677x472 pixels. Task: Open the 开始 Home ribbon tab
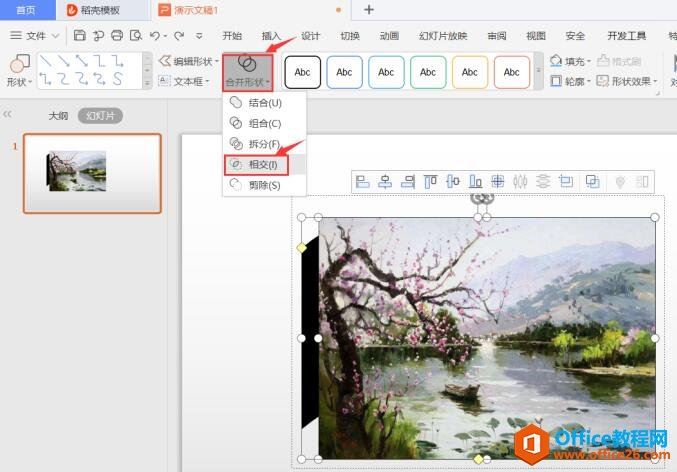pos(232,36)
